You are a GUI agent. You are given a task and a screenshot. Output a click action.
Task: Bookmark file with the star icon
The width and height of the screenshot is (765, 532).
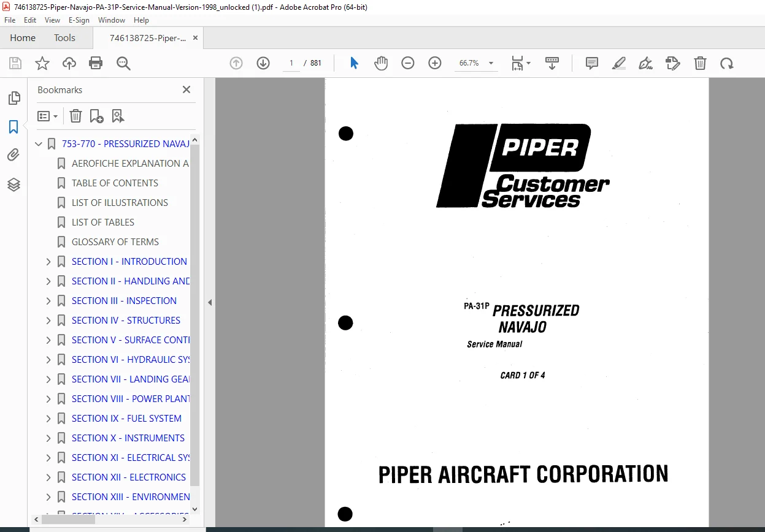click(x=42, y=63)
